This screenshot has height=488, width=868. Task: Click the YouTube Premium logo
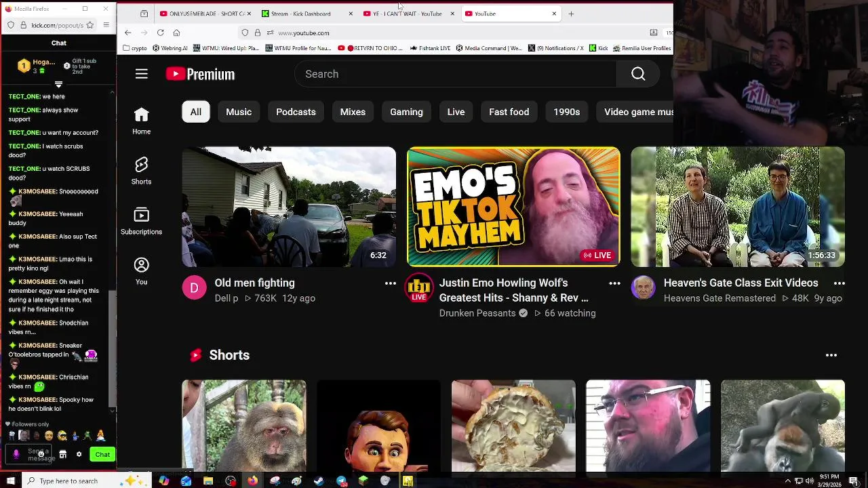pyautogui.click(x=200, y=74)
